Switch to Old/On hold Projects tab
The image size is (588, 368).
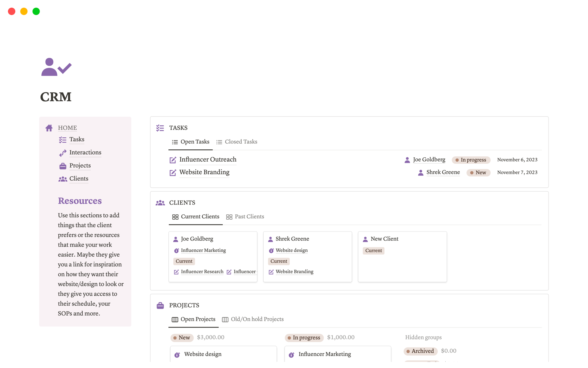point(257,319)
